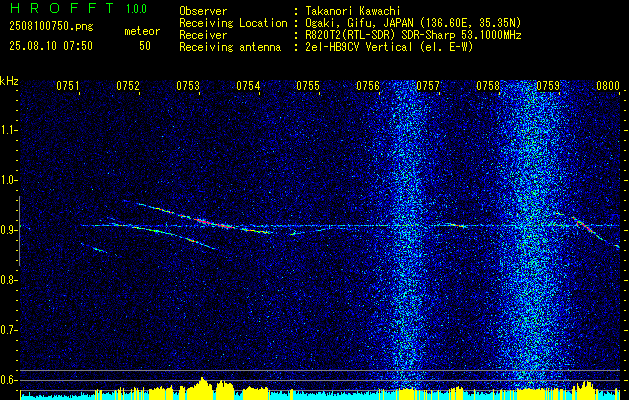Click the Receiving antenna label
This screenshot has height=400, width=629.
point(230,47)
